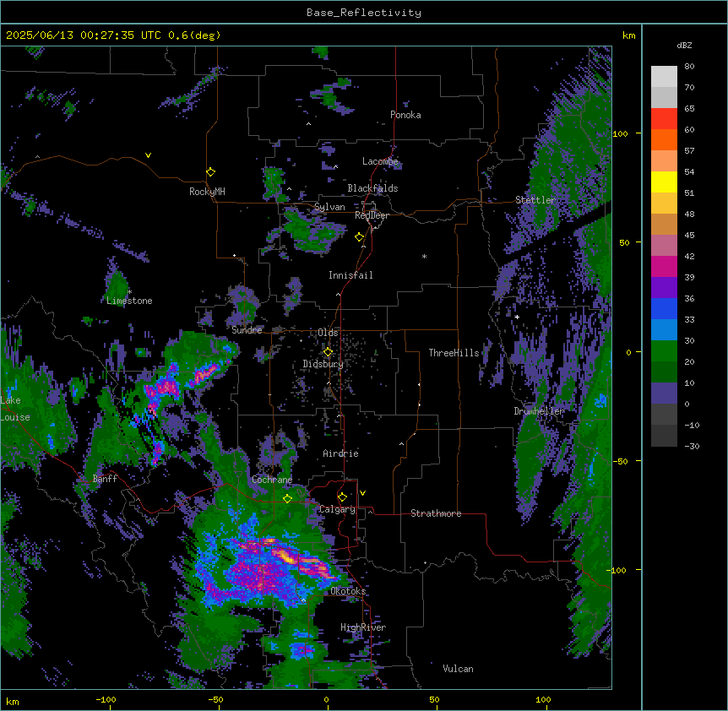Pick the orange legend swatch below 60
Screen dimensions: 728x711
(x=664, y=139)
